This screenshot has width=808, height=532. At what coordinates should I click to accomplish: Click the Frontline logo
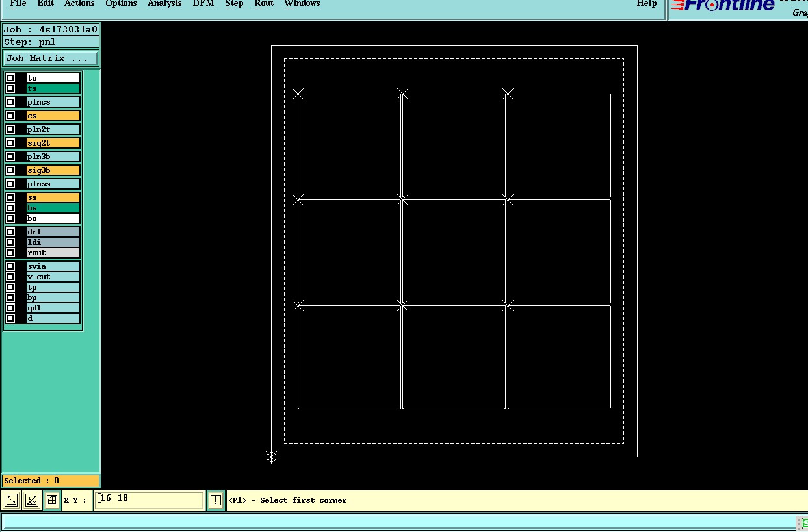coord(723,5)
